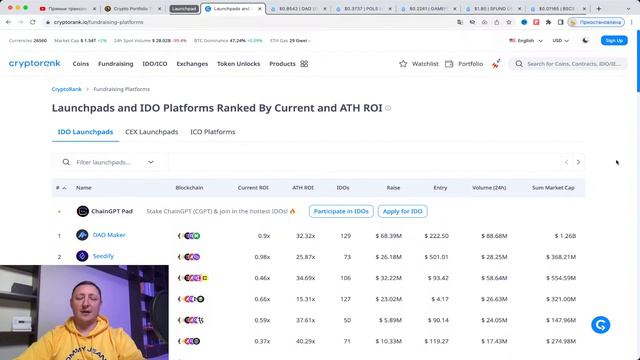
Task: Expand the browser tab list chevron
Action: pos(629,9)
